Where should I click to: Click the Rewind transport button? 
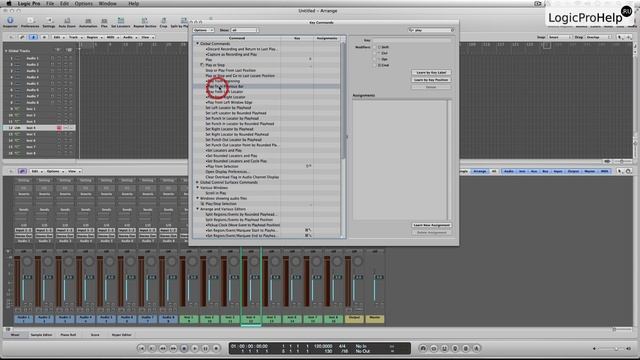(162, 348)
